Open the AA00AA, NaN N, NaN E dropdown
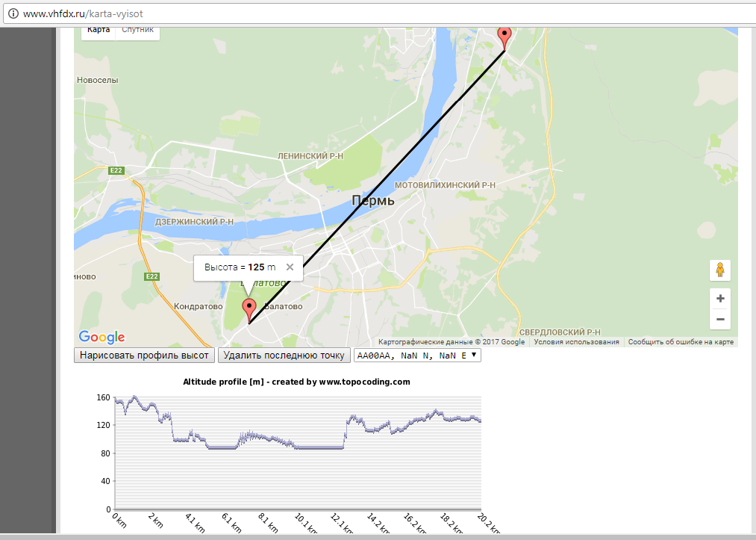Screen dimensions: 756x540 click(418, 356)
